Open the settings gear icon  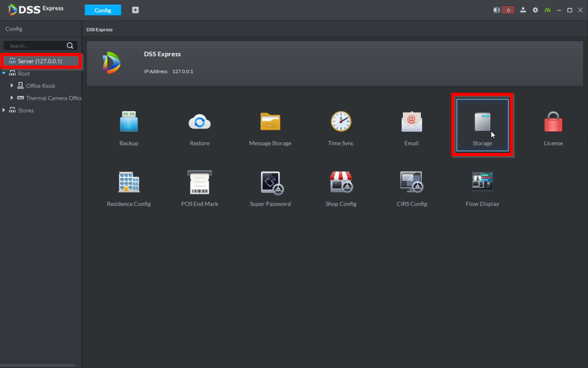(x=535, y=10)
